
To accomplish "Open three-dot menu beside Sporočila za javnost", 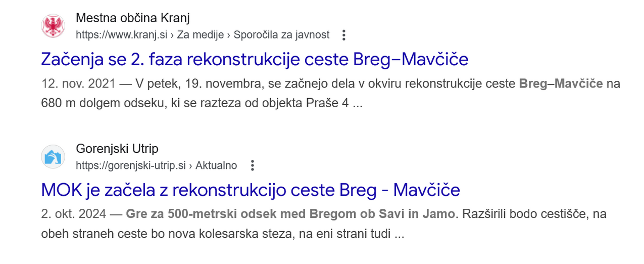I will [344, 35].
